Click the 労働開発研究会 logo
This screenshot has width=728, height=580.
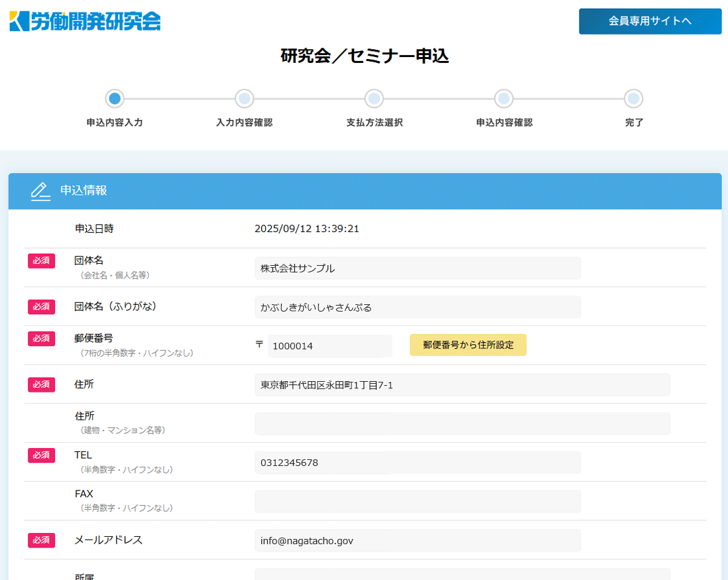pyautogui.click(x=85, y=21)
